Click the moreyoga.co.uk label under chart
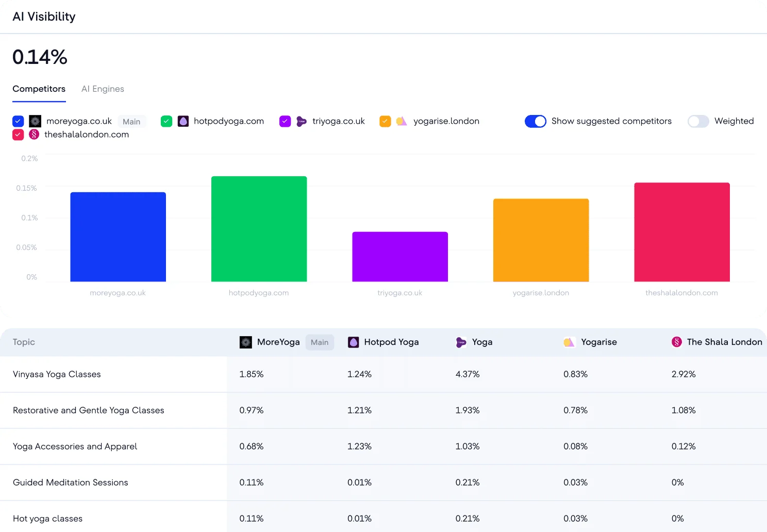This screenshot has height=532, width=767. pyautogui.click(x=118, y=293)
